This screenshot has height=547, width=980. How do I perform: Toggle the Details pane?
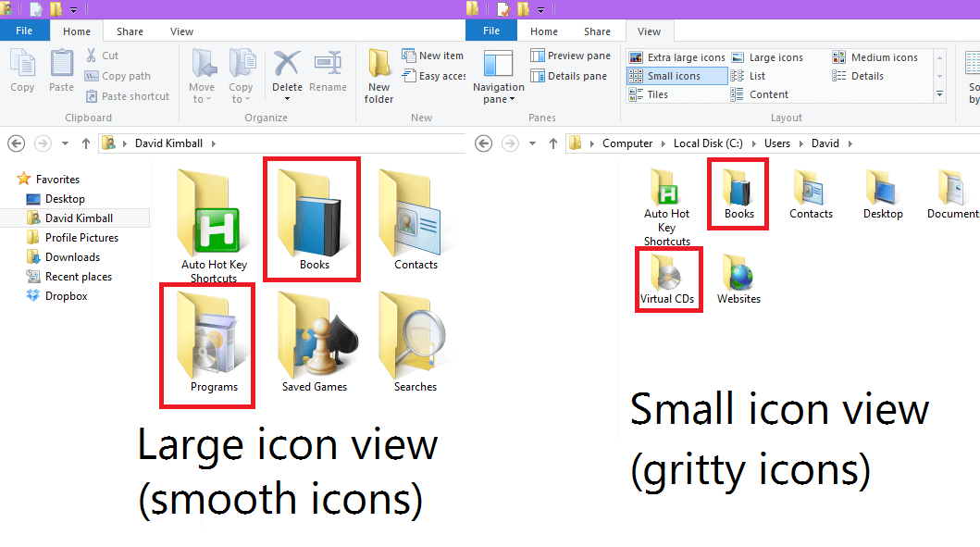[x=570, y=76]
